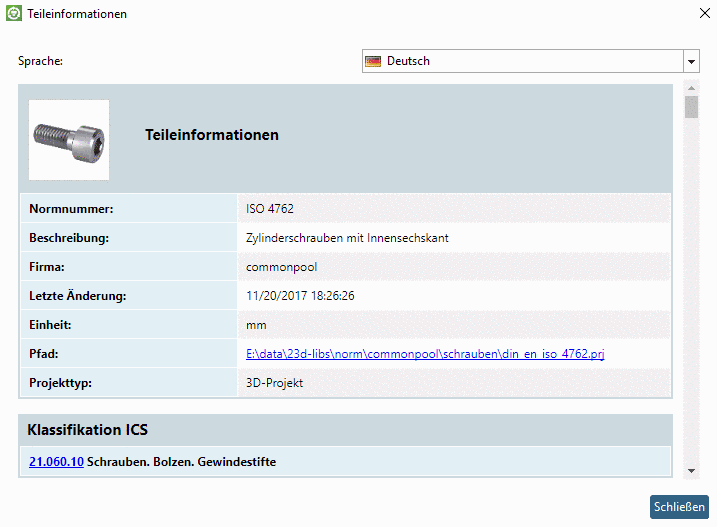Close the Teileinformationen dialog with X
The height and width of the screenshot is (527, 717).
(705, 13)
